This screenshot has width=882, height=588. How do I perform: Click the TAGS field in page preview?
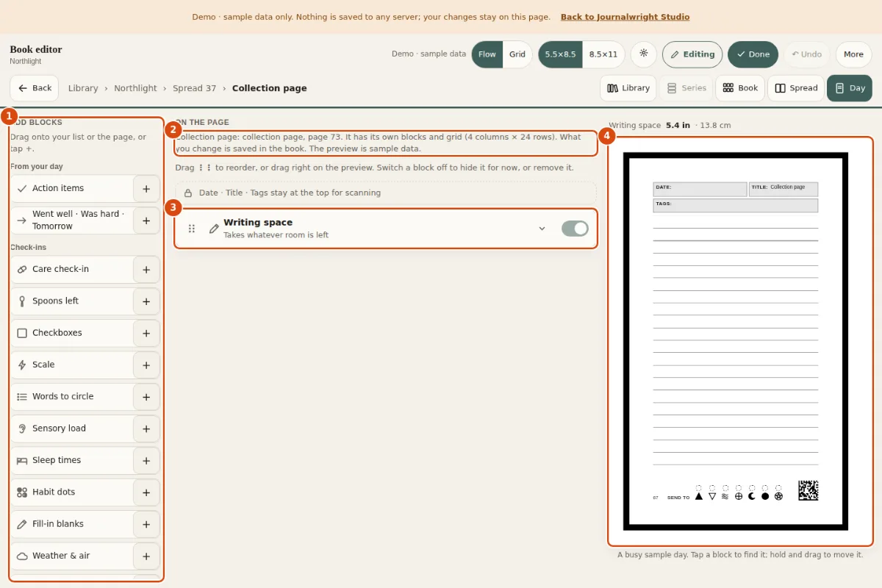tap(736, 206)
